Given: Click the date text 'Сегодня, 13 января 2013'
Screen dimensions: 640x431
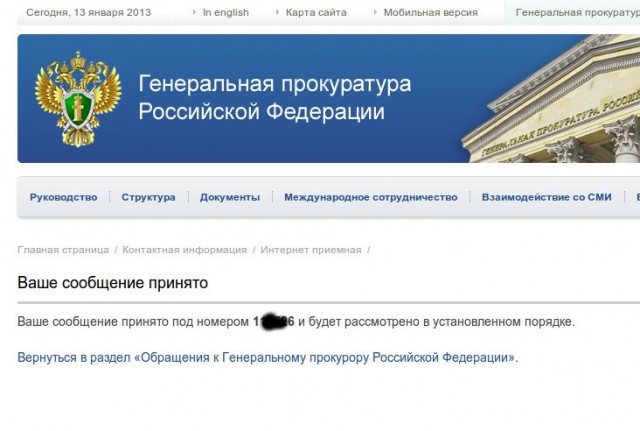Looking at the screenshot, I should (x=89, y=13).
